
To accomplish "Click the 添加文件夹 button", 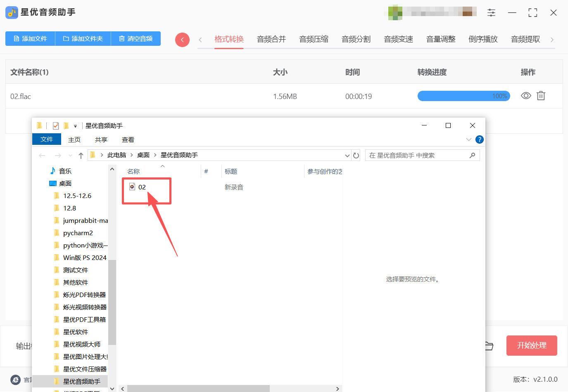I will (83, 39).
